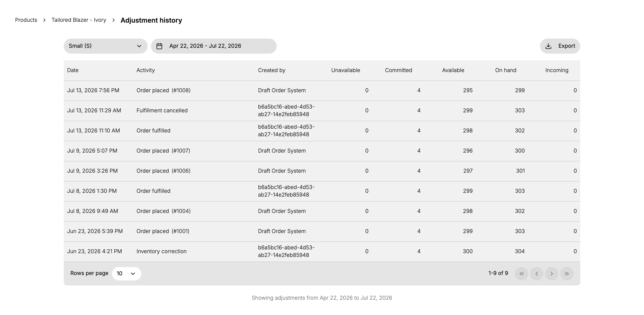Click On hand value 304
This screenshot has height=315, width=644.
[520, 251]
